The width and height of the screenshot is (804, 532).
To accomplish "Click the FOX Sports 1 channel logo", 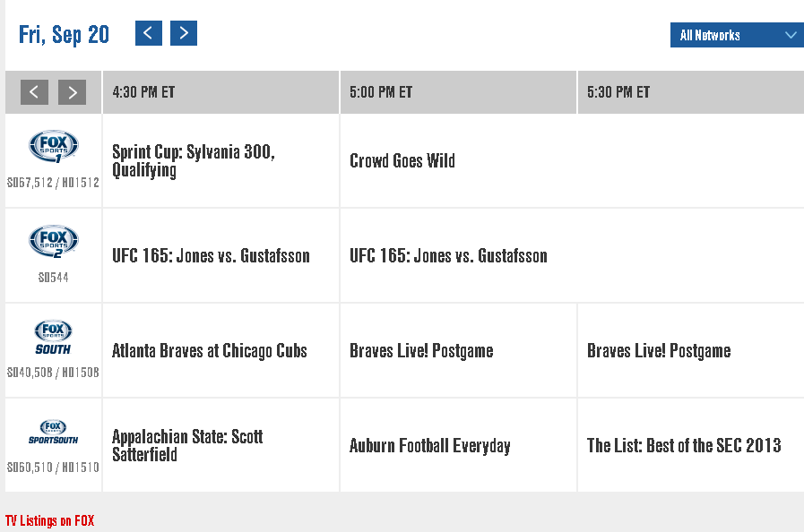I will 54,146.
